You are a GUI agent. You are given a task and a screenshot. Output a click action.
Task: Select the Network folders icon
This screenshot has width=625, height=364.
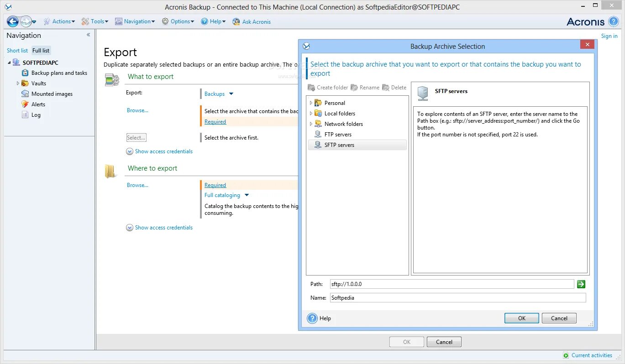coord(318,124)
